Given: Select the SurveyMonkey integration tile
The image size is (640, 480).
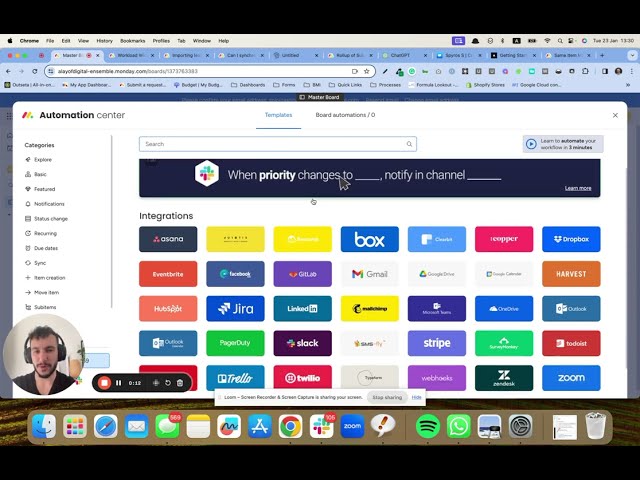Looking at the screenshot, I should (504, 343).
